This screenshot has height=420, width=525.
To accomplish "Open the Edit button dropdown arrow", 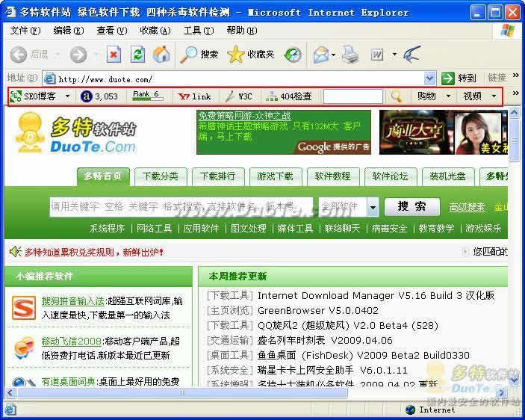I will (x=394, y=55).
